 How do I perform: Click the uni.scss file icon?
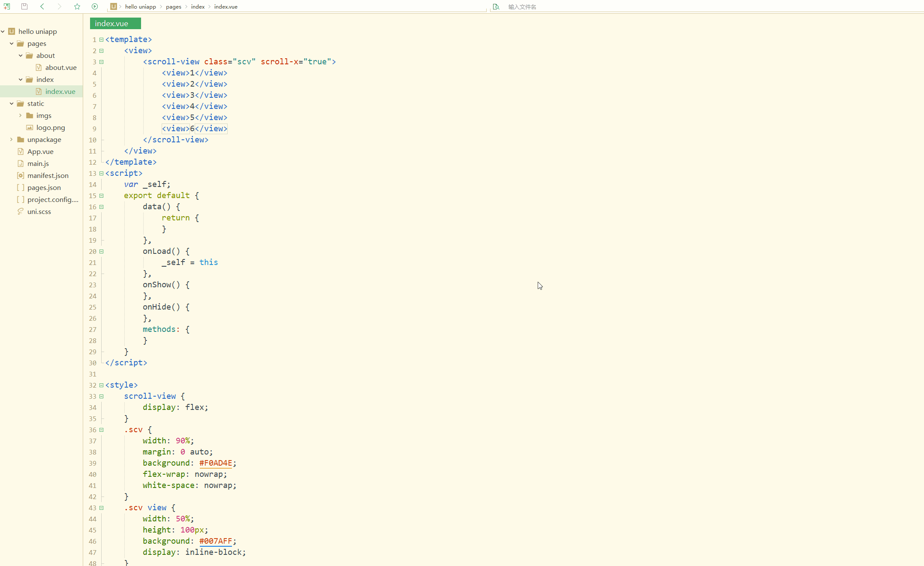click(20, 211)
